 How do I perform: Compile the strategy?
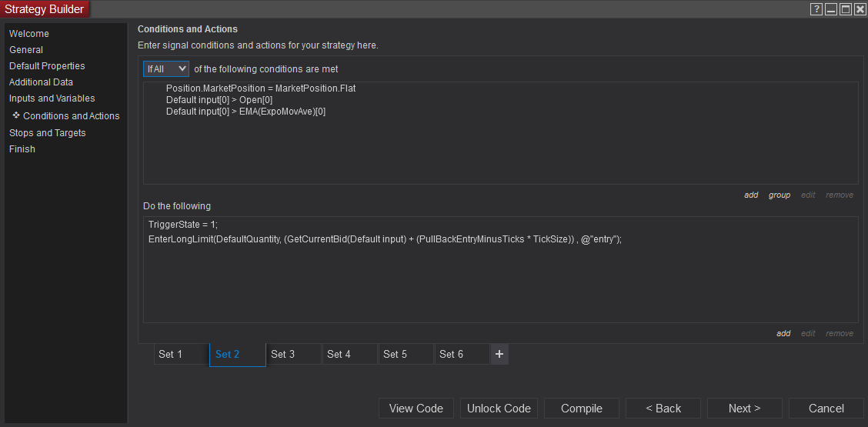581,409
